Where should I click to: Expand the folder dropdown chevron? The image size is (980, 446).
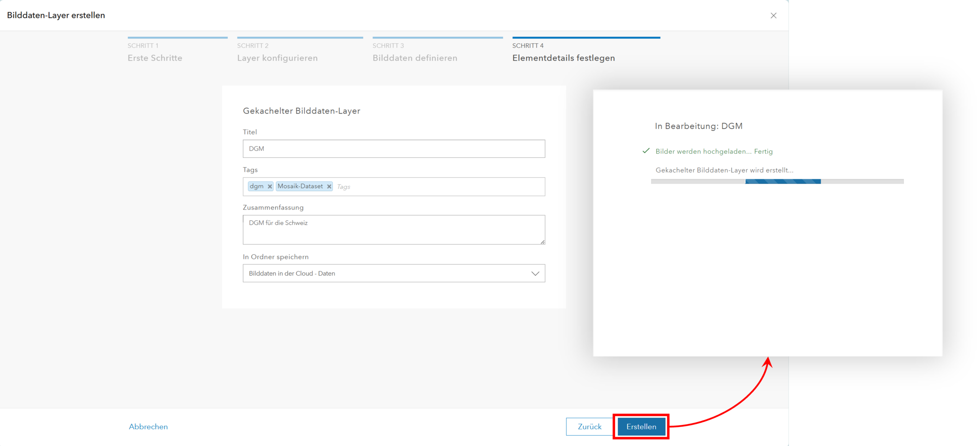(535, 273)
